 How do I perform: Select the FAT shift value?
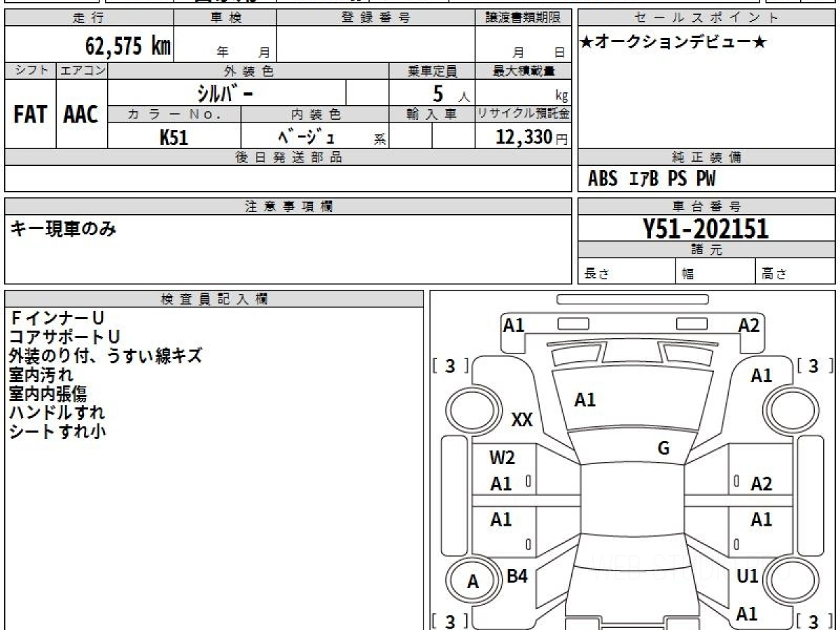tap(29, 115)
